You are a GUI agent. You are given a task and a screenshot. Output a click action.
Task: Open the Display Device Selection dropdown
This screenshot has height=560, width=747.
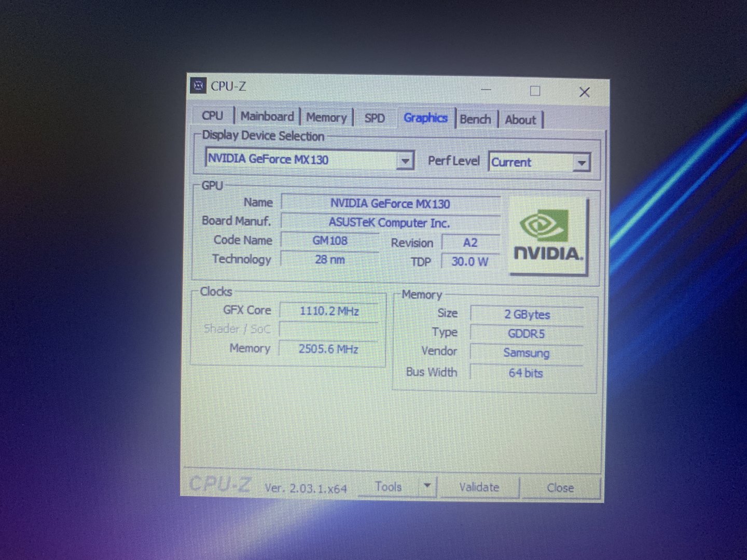tap(405, 161)
